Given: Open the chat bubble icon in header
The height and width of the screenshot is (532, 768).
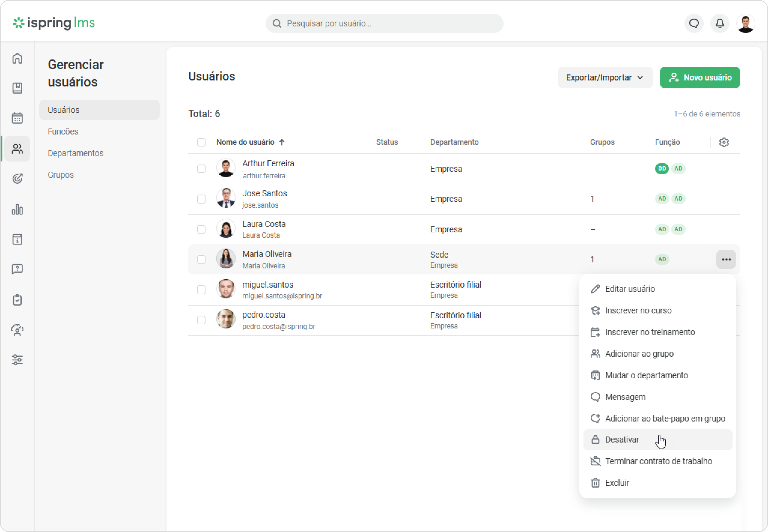Looking at the screenshot, I should (694, 23).
